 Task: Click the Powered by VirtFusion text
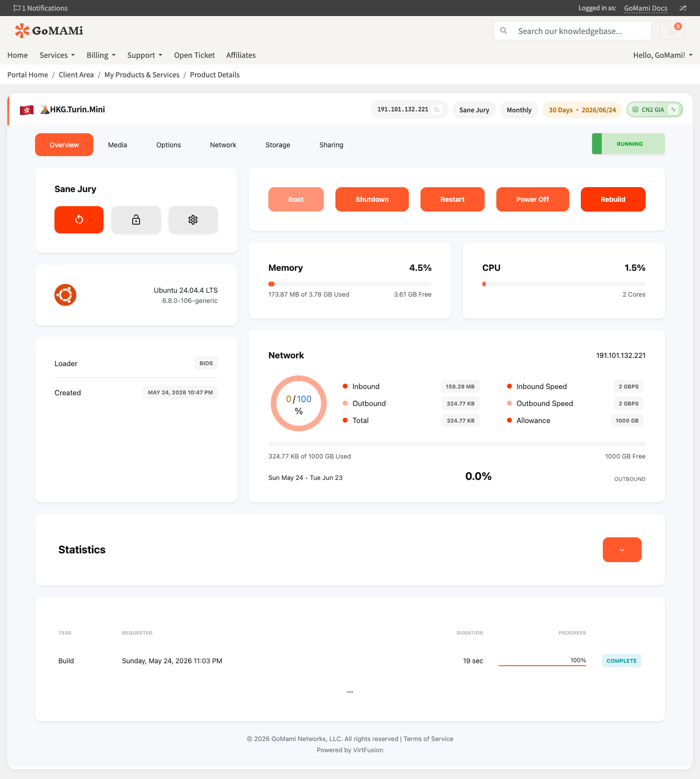pos(350,750)
